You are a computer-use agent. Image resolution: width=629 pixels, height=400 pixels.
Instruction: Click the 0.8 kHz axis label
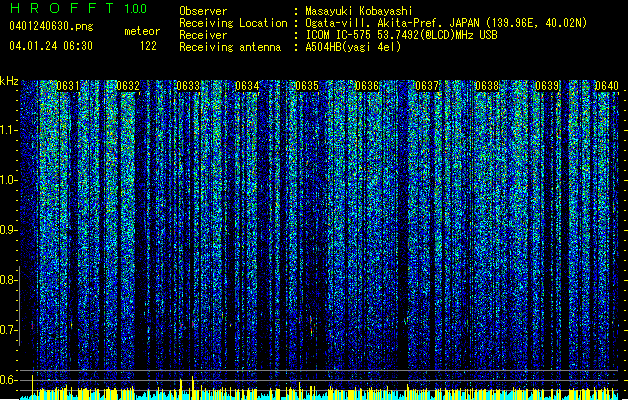pos(8,280)
